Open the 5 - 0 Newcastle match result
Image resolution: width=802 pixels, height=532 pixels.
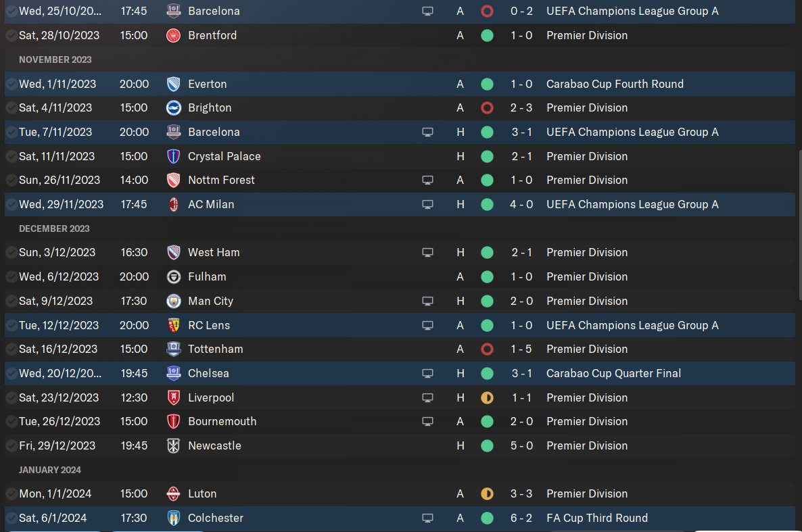pyautogui.click(x=521, y=446)
